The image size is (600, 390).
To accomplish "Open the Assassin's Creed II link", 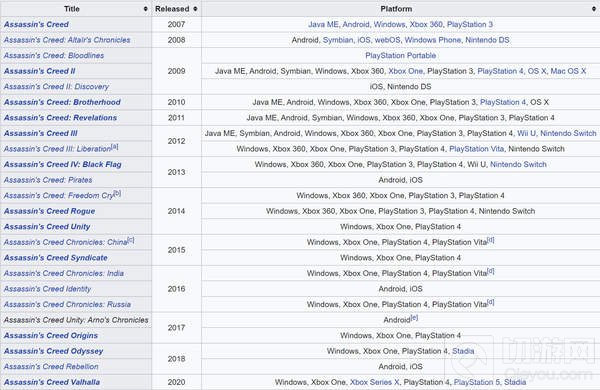I will [39, 71].
